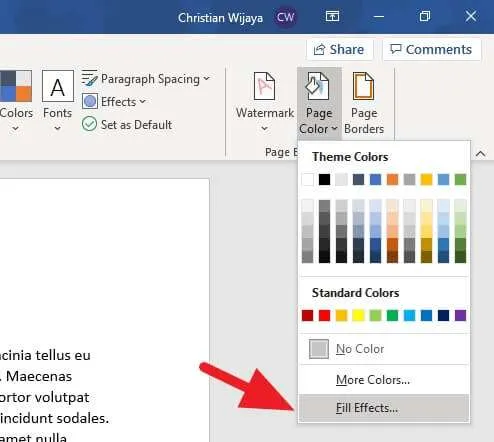
Task: Choose No Color option
Action: click(384, 349)
